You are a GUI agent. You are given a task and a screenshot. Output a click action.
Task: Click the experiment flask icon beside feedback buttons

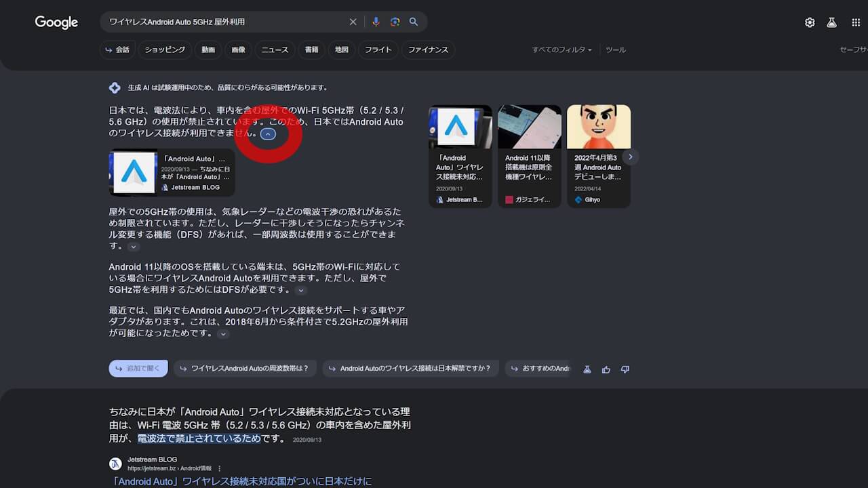(x=587, y=369)
